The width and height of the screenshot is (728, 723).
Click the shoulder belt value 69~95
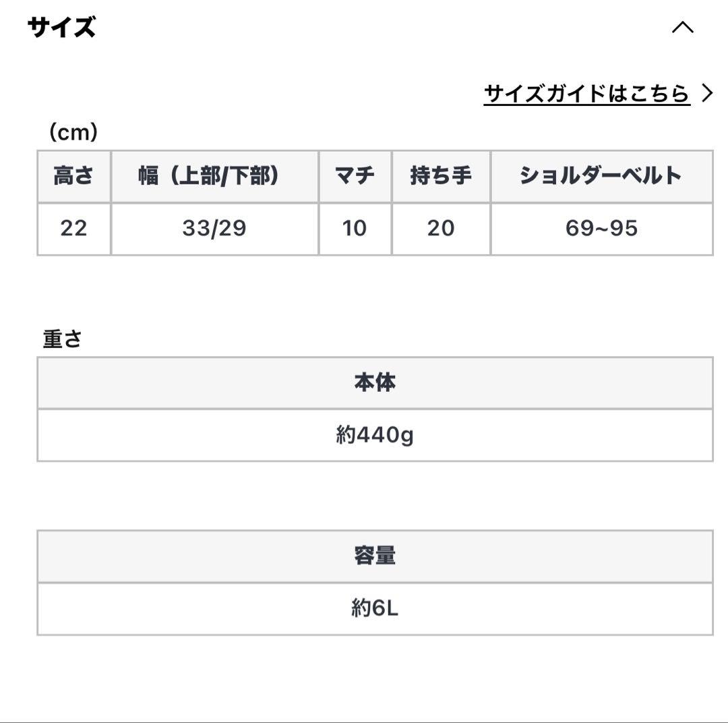point(601,228)
